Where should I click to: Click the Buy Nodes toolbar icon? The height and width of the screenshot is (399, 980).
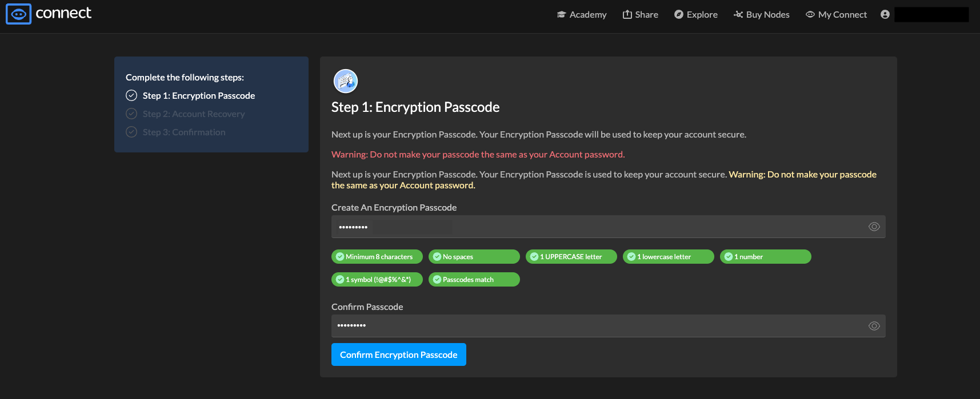tap(738, 14)
